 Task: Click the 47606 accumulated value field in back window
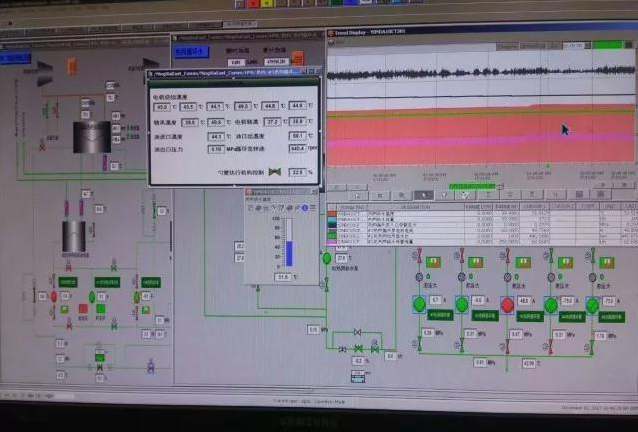pos(276,61)
